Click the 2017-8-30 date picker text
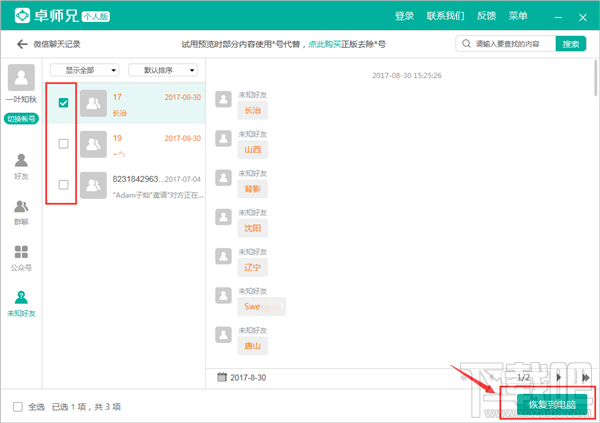 click(248, 377)
